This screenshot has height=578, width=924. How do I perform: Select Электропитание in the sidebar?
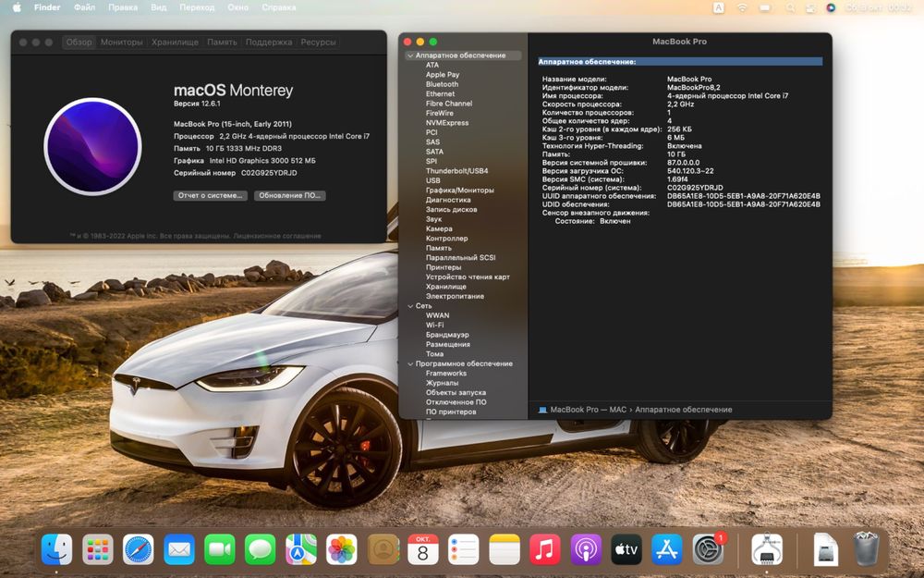pos(455,296)
